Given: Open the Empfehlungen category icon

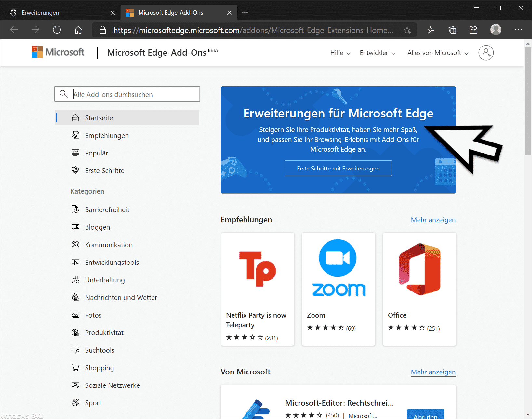Looking at the screenshot, I should [75, 135].
